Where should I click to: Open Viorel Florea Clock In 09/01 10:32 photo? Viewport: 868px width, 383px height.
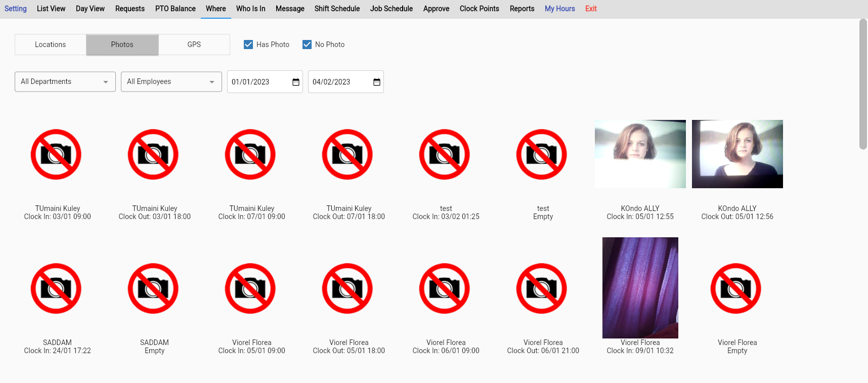640,287
